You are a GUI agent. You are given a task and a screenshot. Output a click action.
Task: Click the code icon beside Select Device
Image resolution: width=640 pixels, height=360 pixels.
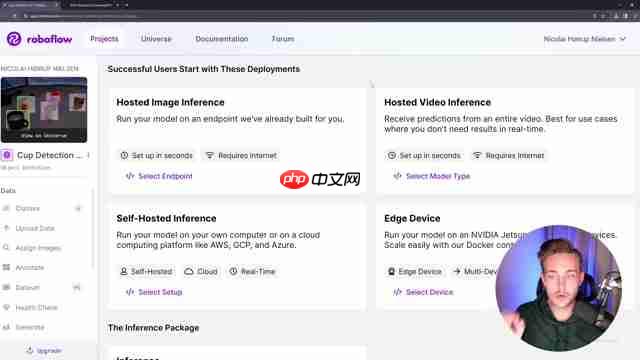(398, 292)
